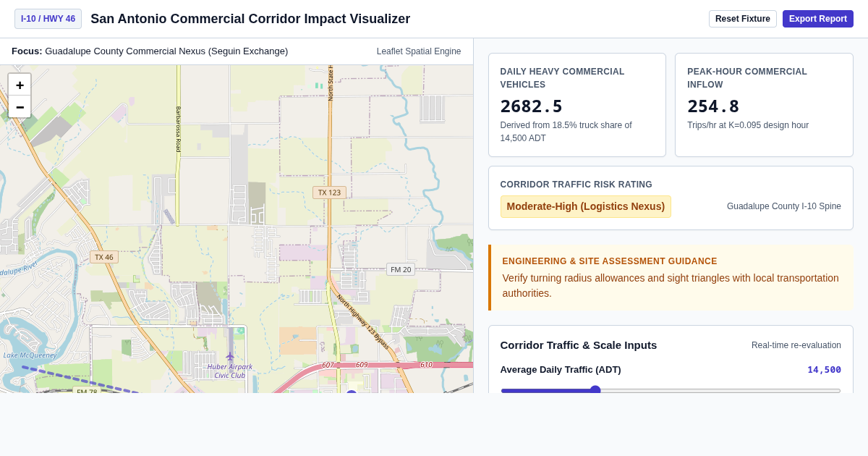
Task: Click the Guadalupe County I-10 Spine label
Action: pyautogui.click(x=784, y=206)
